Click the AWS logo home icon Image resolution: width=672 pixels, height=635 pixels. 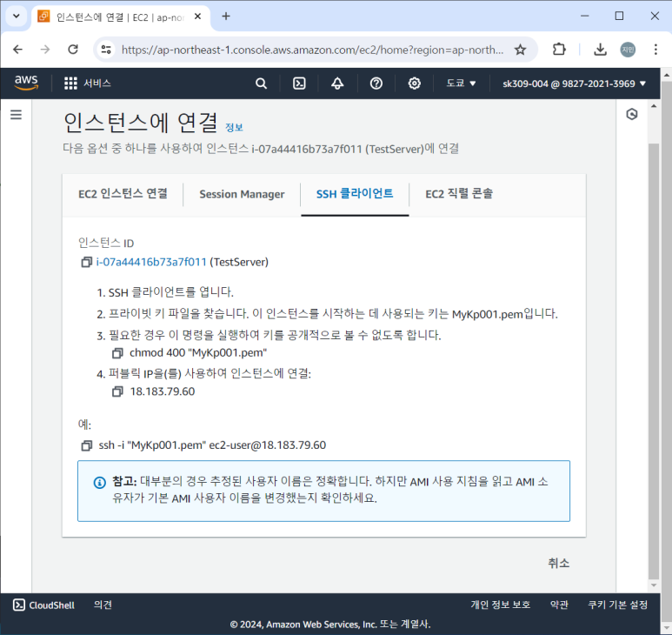click(26, 83)
